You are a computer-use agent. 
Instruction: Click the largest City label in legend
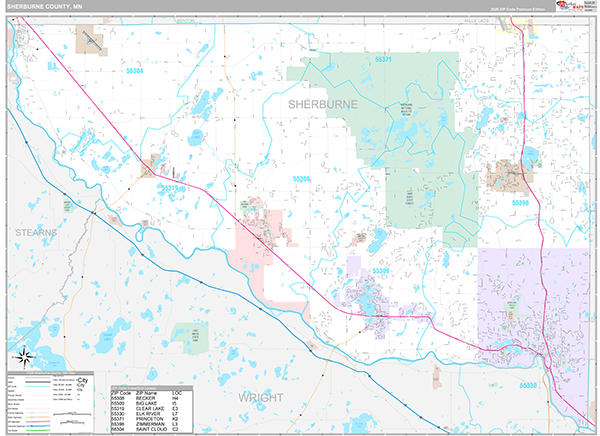point(83,380)
